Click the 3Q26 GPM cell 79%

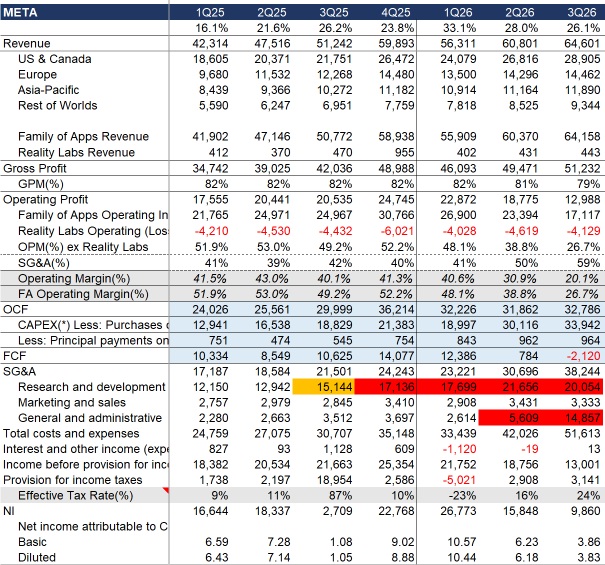tap(588, 184)
